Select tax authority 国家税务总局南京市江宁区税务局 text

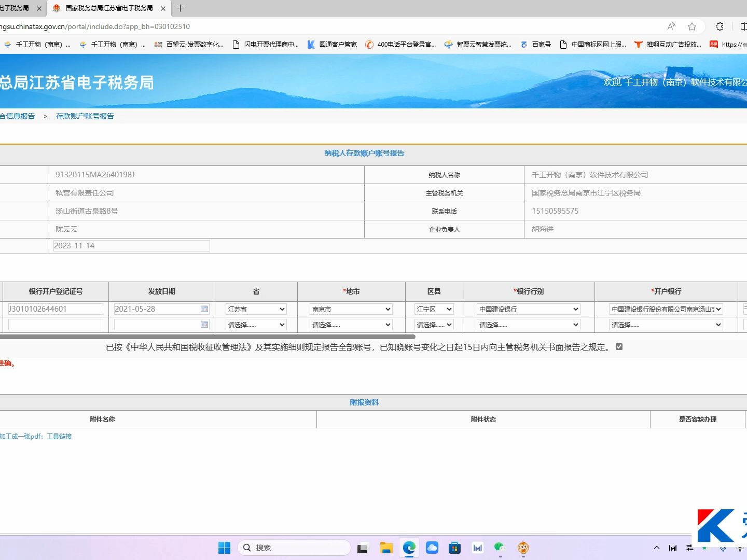pyautogui.click(x=586, y=193)
